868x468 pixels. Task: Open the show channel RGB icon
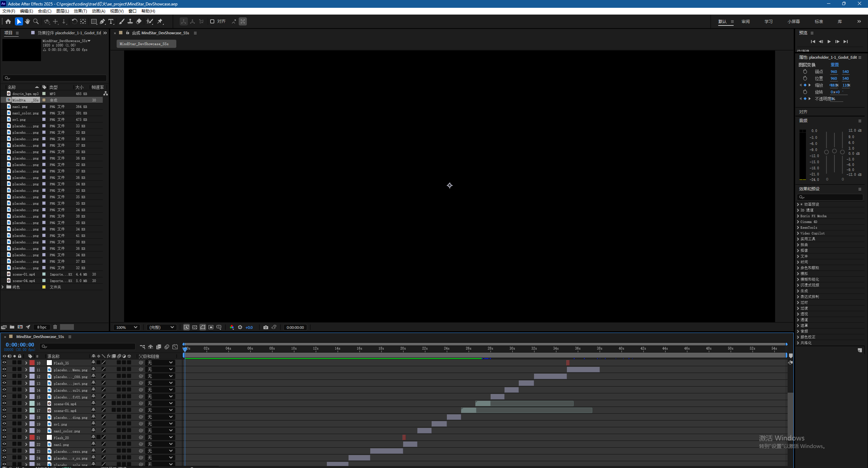click(x=232, y=327)
